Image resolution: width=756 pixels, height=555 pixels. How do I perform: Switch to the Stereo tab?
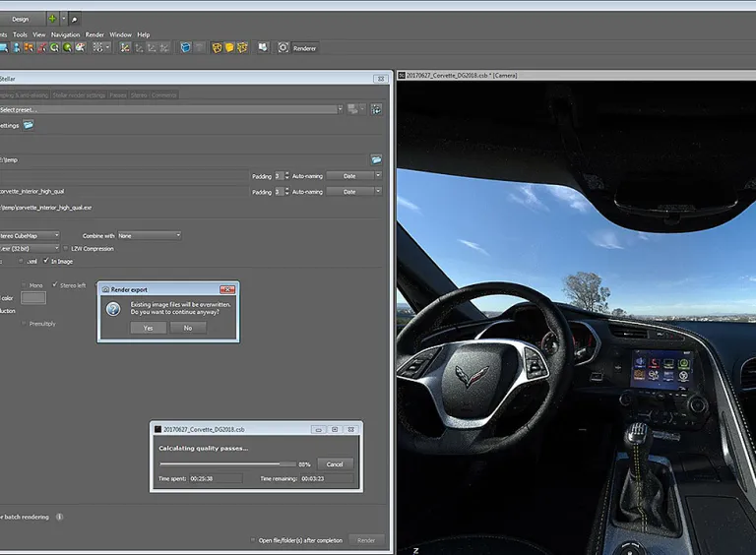139,94
